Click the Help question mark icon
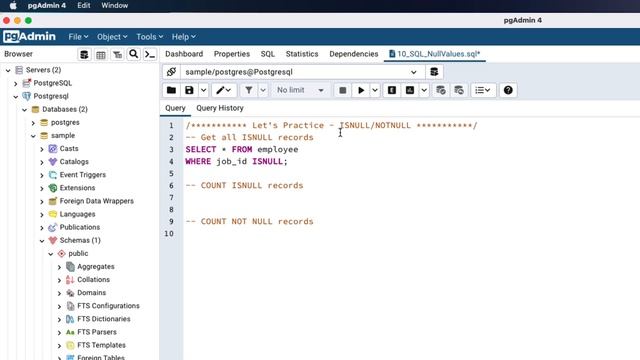Screen dimensions: 640x360 508,90
